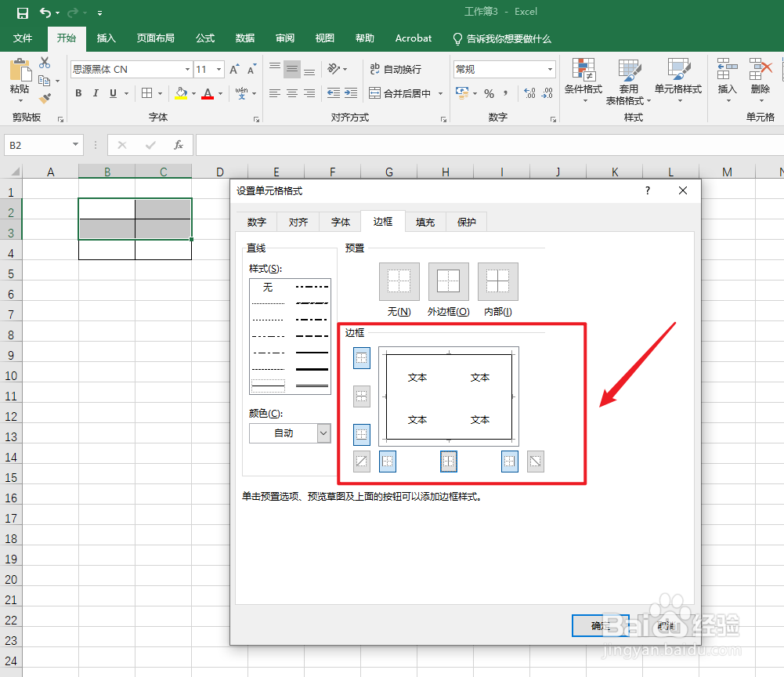
Task: Click the Copy icon in clipboard group
Action: 45,81
